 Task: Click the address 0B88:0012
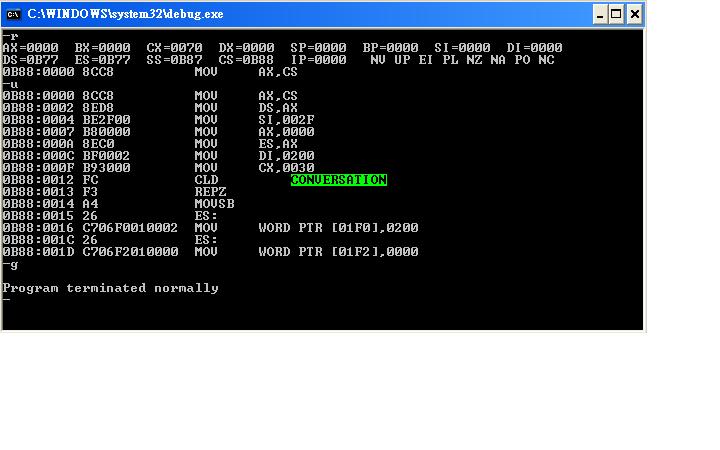(x=38, y=180)
